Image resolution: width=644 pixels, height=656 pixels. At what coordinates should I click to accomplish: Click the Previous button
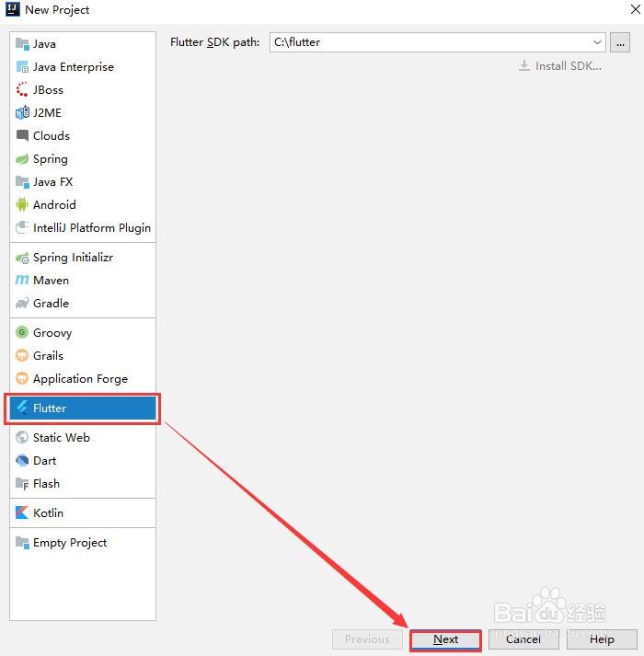click(x=367, y=639)
